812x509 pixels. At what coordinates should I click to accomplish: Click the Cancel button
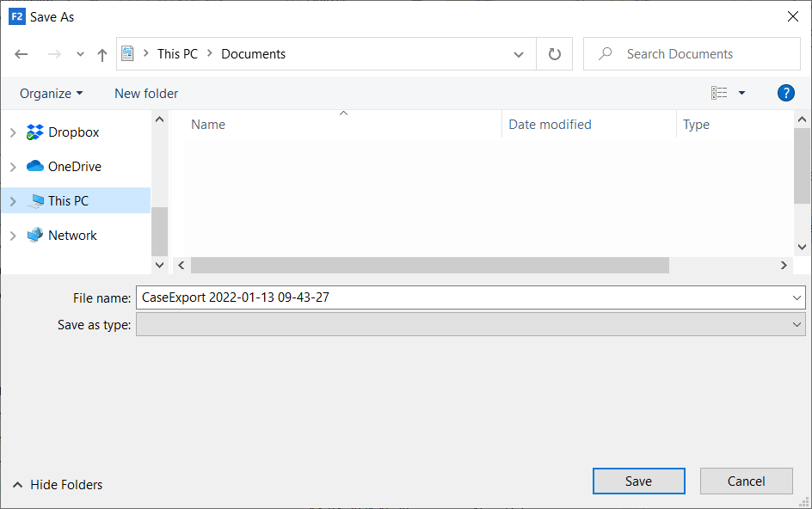(746, 481)
